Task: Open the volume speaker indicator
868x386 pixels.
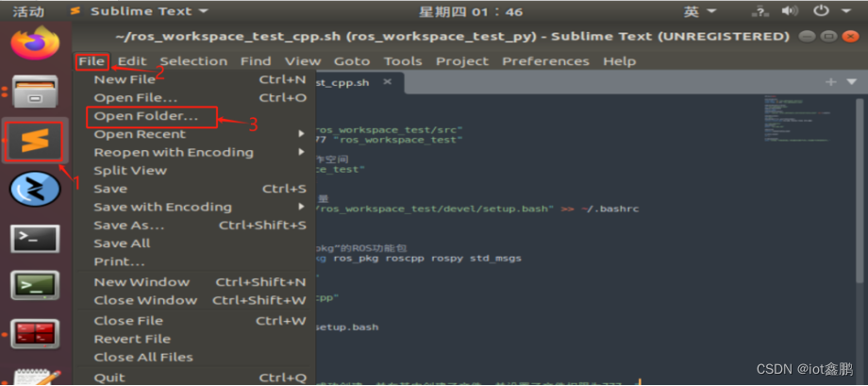Action: pos(790,11)
